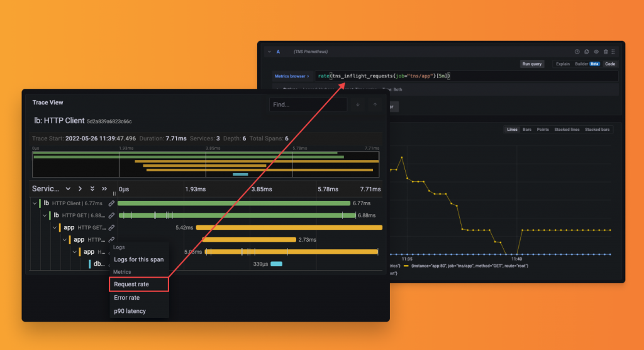
Task: Open links icon for lb HTTP GET span
Action: [111, 215]
